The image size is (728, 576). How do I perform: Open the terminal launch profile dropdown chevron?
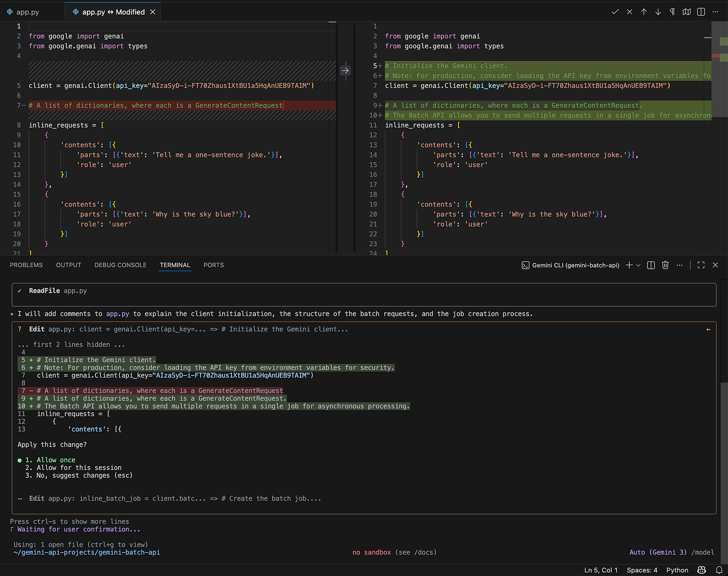[x=639, y=265]
